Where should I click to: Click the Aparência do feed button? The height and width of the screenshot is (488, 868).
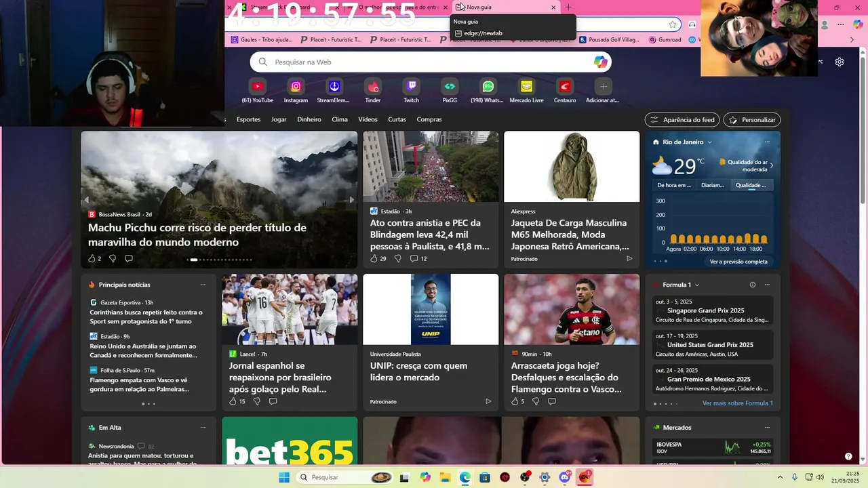pyautogui.click(x=682, y=120)
